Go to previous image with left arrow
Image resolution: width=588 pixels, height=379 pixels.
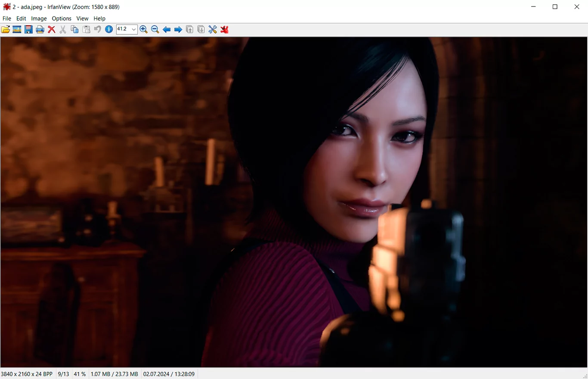[167, 29]
